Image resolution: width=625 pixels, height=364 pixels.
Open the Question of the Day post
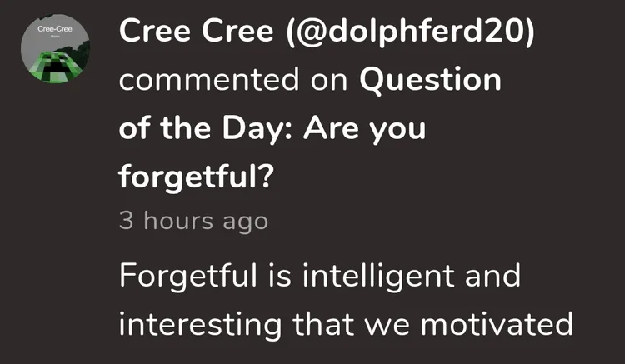coord(274,129)
